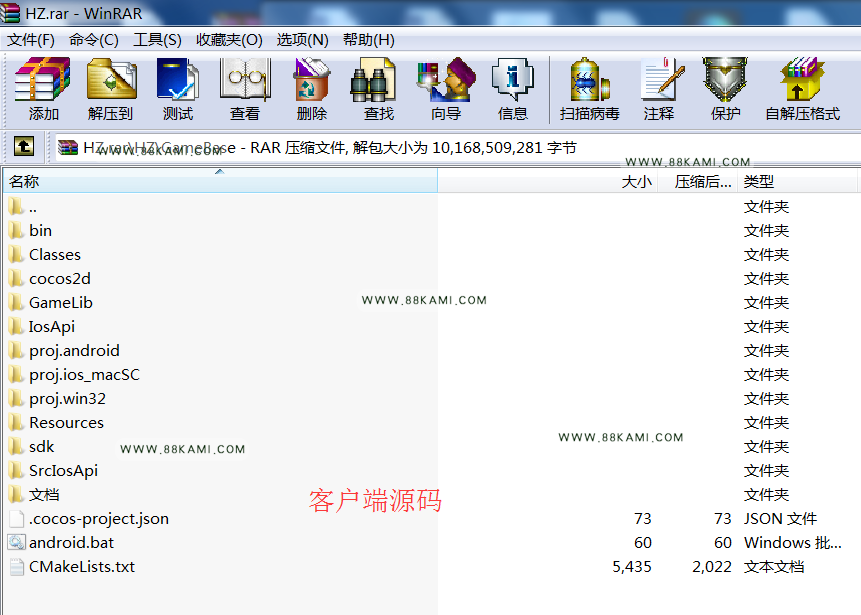Open the Tools (工具) menu

coord(158,40)
